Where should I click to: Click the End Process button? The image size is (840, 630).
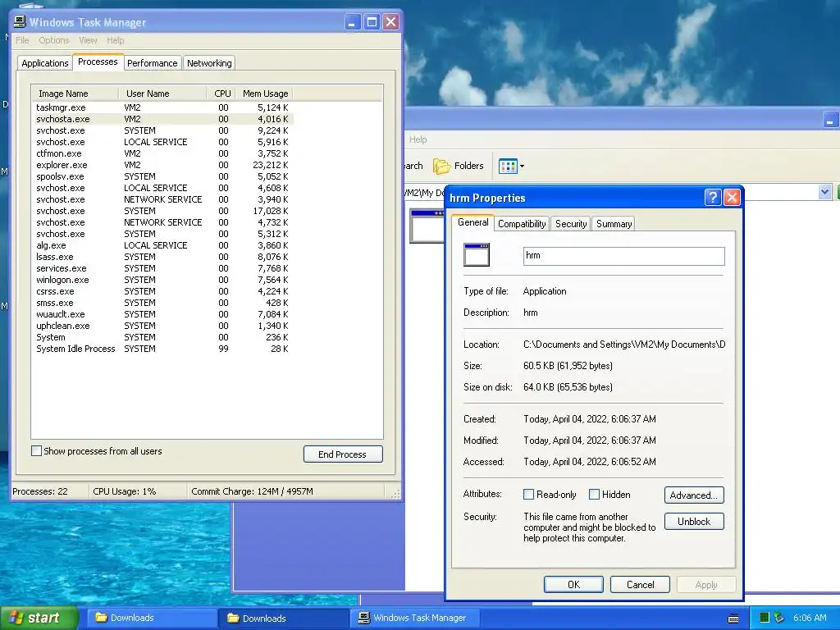343,454
